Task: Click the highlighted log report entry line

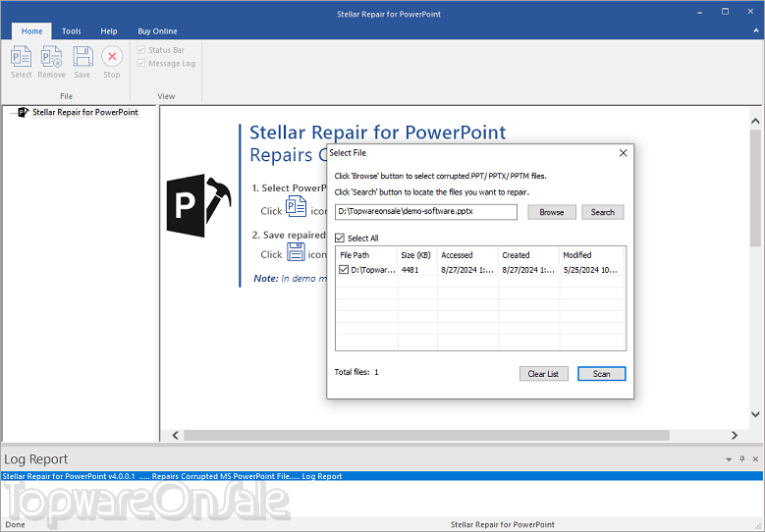Action: pos(383,476)
